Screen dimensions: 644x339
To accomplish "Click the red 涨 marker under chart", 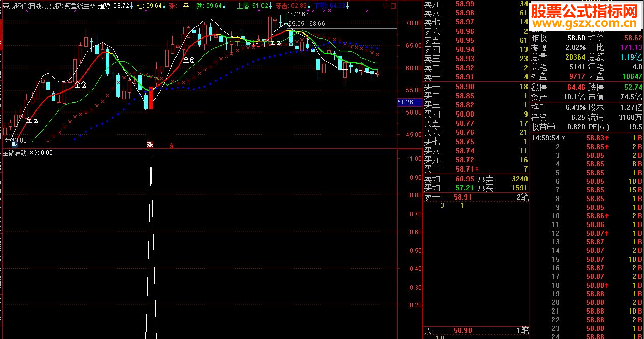I will 150,145.
